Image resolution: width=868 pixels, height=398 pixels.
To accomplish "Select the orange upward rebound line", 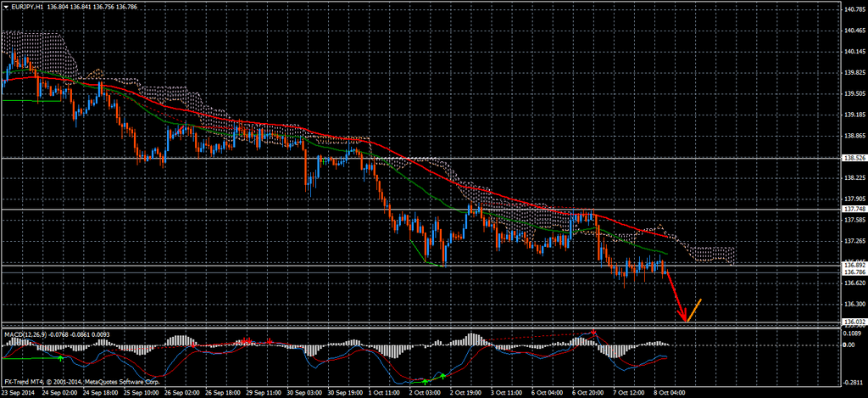I will pos(693,311).
